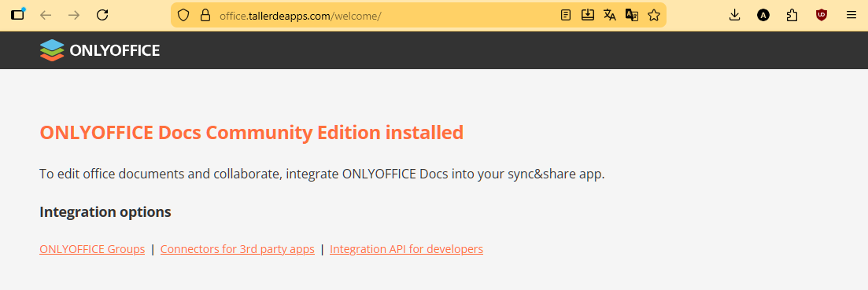Image resolution: width=868 pixels, height=290 pixels.
Task: Go forward to the next page
Action: [x=74, y=15]
